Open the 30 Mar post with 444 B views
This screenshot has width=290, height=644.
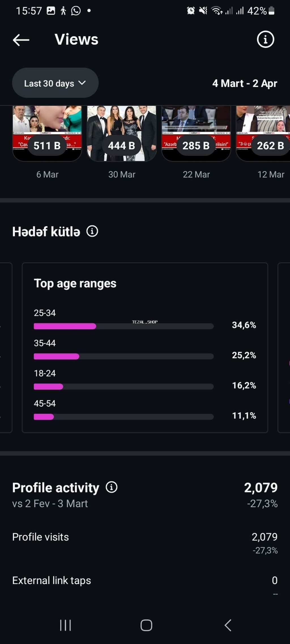122,133
